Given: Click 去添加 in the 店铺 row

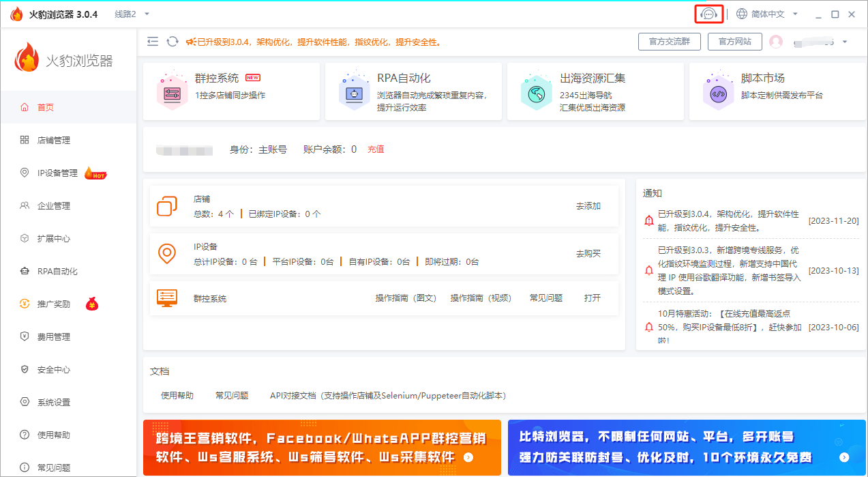Looking at the screenshot, I should [588, 206].
